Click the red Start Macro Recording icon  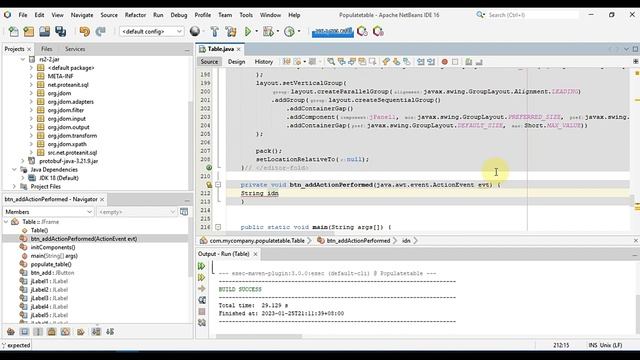(x=444, y=62)
